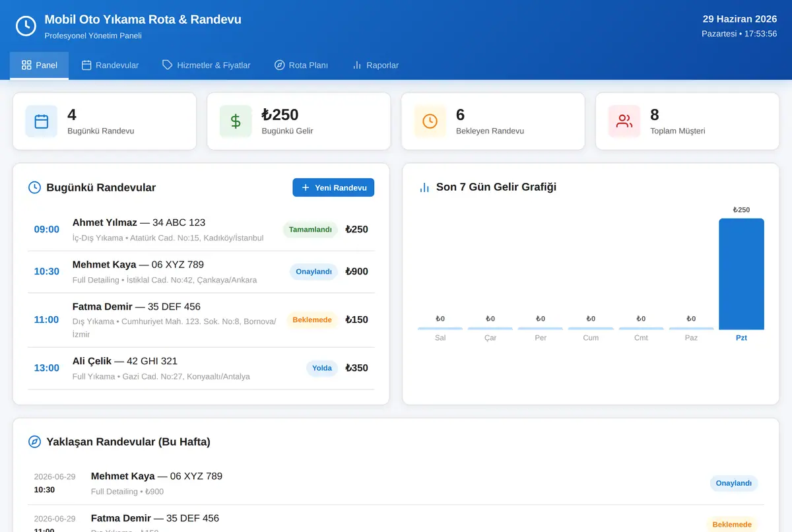The width and height of the screenshot is (792, 532).
Task: Click the Mobil Oto Yıkama Rota & Randevu title
Action: click(x=143, y=20)
